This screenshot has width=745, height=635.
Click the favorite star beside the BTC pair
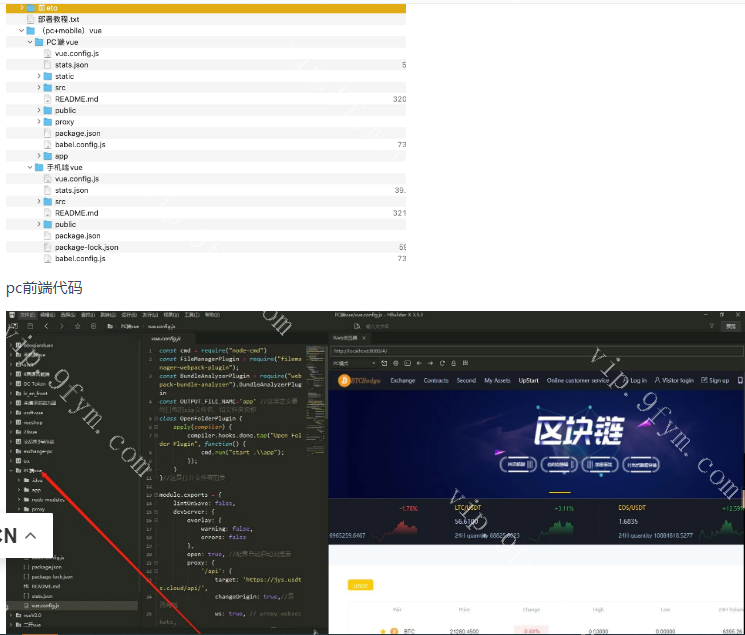[382, 631]
